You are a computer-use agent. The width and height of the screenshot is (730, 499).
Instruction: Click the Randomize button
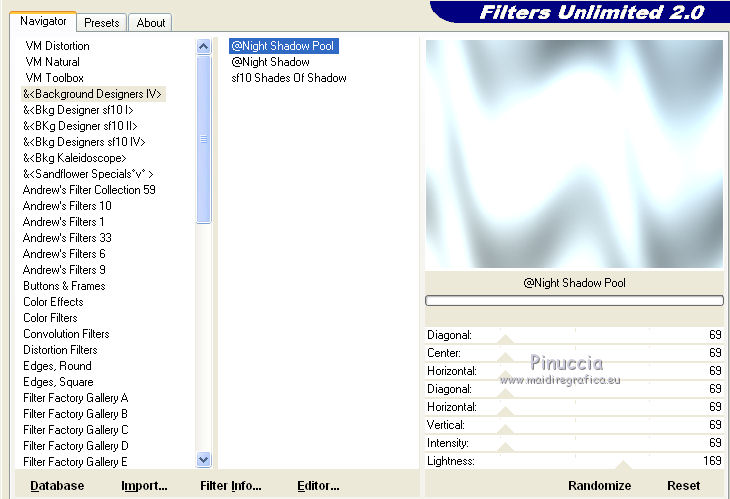click(599, 486)
